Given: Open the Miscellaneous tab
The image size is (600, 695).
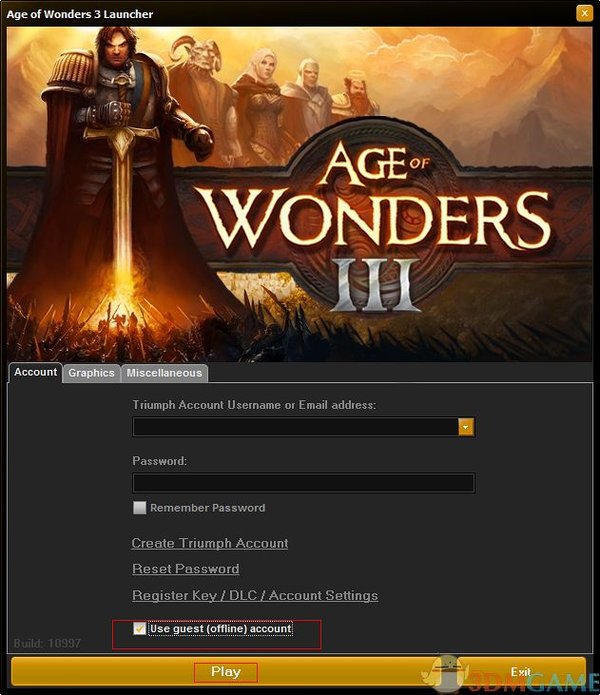Looking at the screenshot, I should click(x=164, y=373).
